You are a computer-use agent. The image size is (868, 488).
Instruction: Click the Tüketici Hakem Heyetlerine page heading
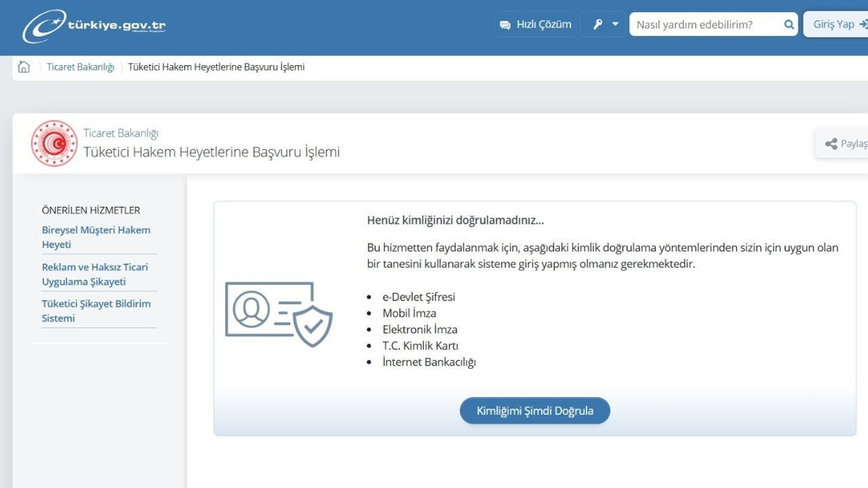coord(211,153)
